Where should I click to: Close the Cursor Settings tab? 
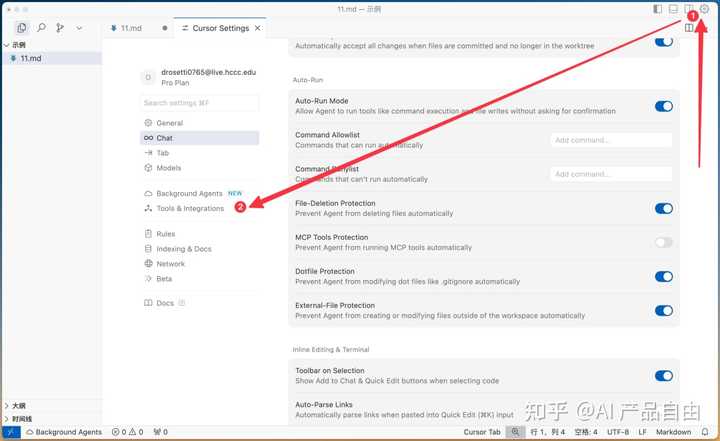tap(258, 28)
